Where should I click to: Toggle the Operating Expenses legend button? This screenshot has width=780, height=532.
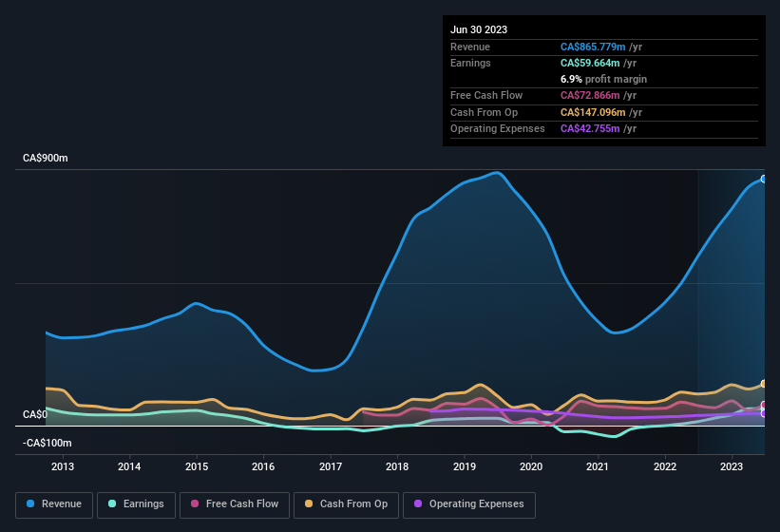point(469,504)
